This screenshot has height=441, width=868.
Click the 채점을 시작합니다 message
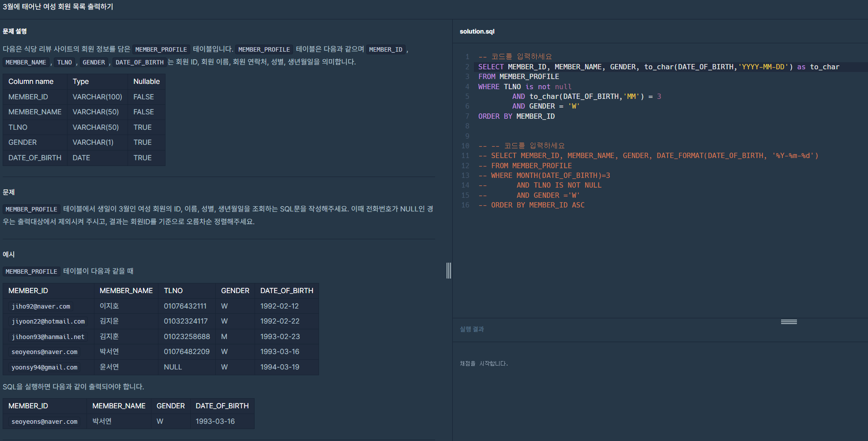tap(484, 363)
